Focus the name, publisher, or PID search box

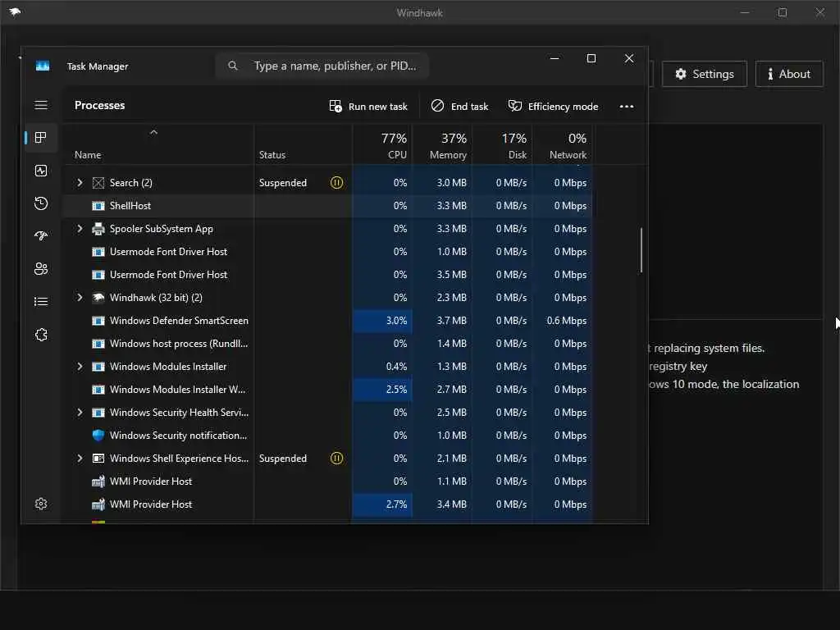coord(322,66)
